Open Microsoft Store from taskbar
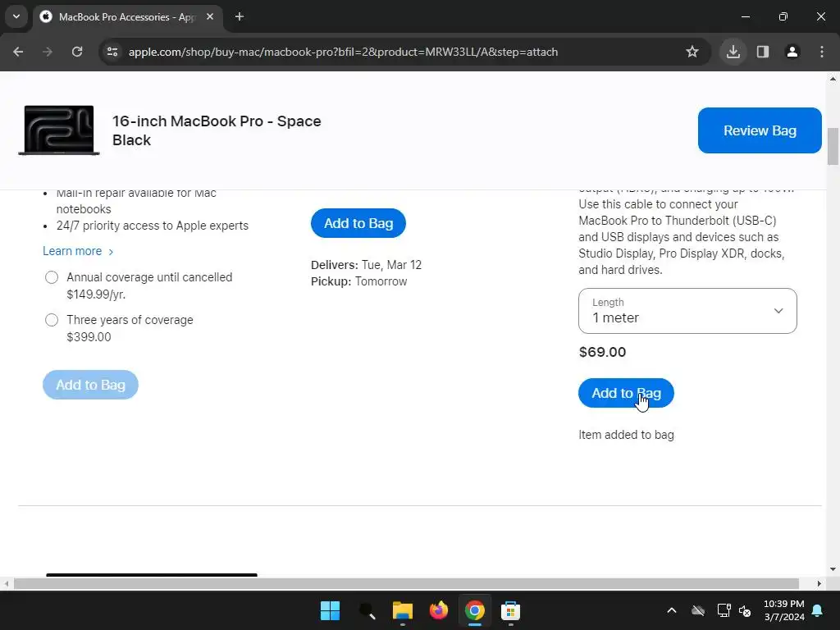The image size is (840, 630). (510, 610)
